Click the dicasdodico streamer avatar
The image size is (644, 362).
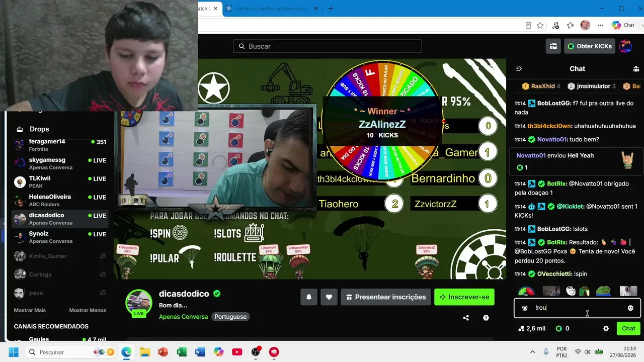tap(138, 303)
